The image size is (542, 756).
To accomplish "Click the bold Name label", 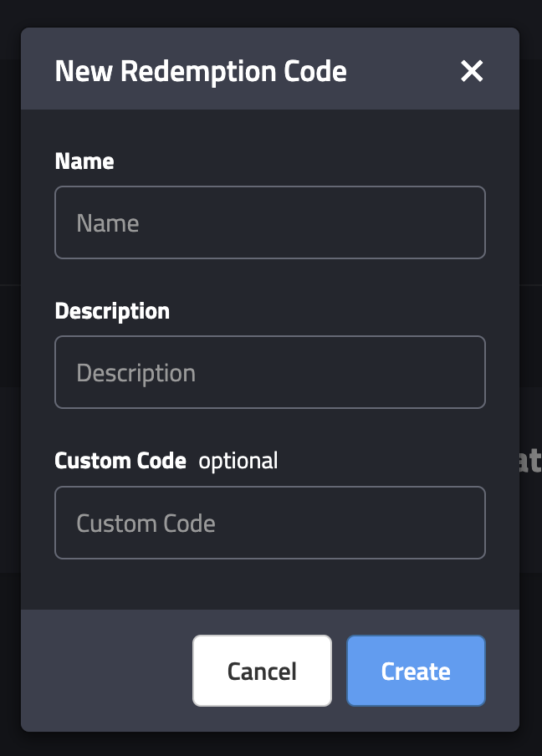I will point(84,161).
